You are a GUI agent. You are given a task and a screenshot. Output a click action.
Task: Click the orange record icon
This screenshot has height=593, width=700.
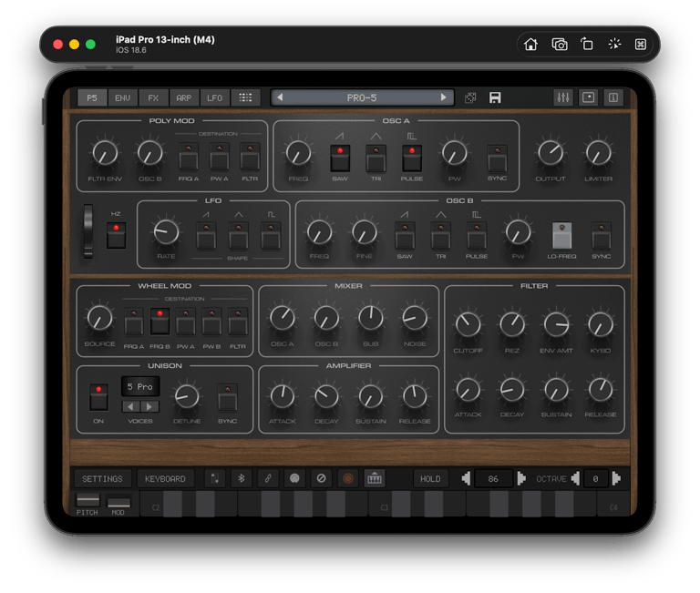click(x=348, y=479)
